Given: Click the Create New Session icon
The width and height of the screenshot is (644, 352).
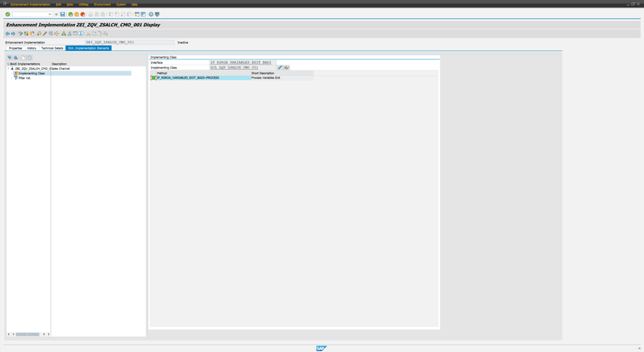Looking at the screenshot, I should [137, 14].
